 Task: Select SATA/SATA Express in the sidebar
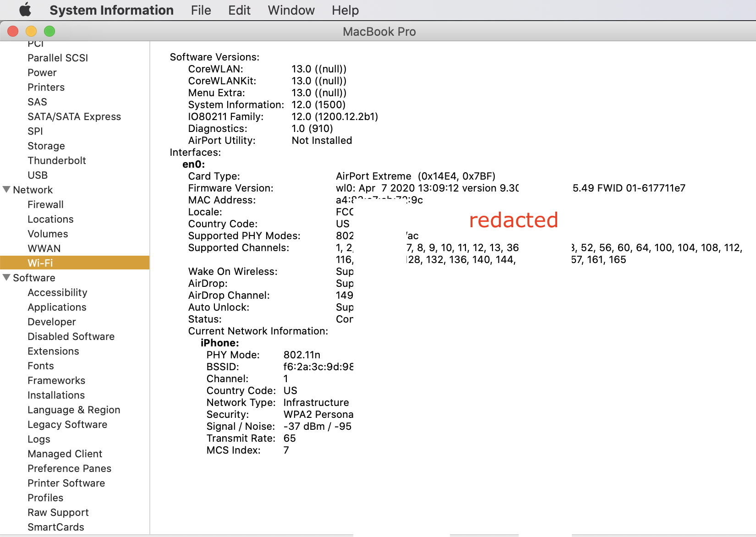tap(74, 116)
